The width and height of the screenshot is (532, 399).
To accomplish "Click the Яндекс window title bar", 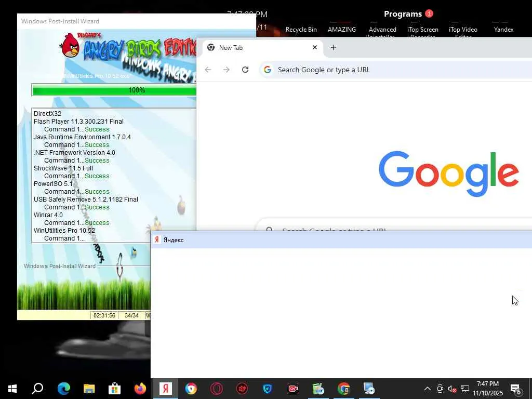I will pyautogui.click(x=341, y=240).
